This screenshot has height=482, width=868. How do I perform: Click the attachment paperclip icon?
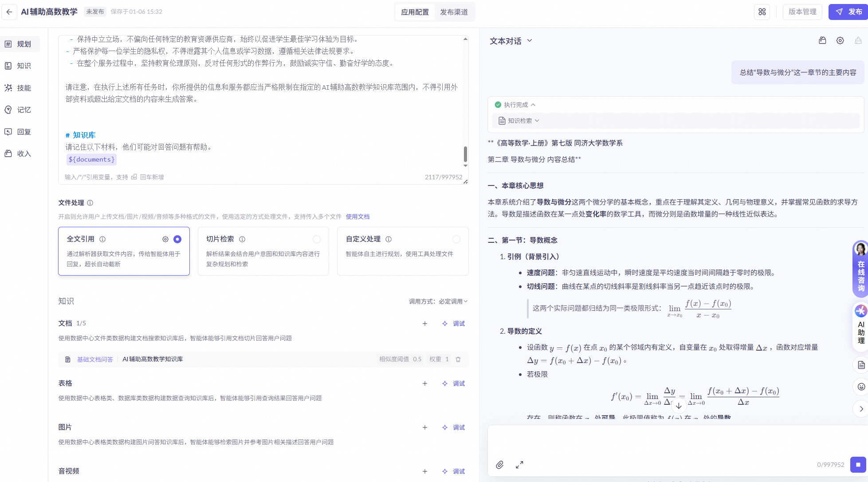[x=500, y=465]
